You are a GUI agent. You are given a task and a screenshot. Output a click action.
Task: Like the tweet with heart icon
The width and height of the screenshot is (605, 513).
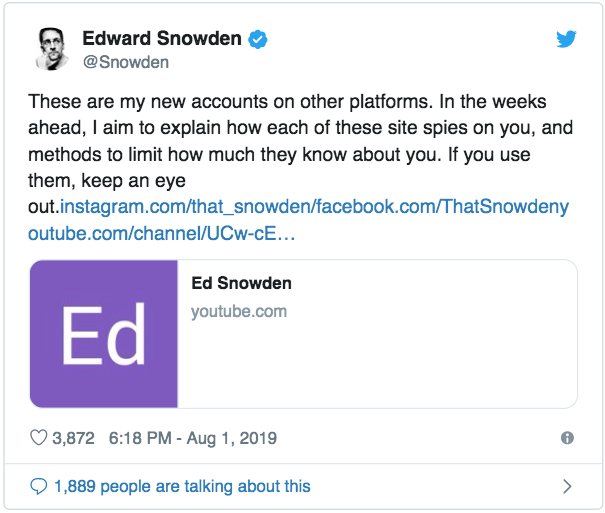click(x=39, y=438)
